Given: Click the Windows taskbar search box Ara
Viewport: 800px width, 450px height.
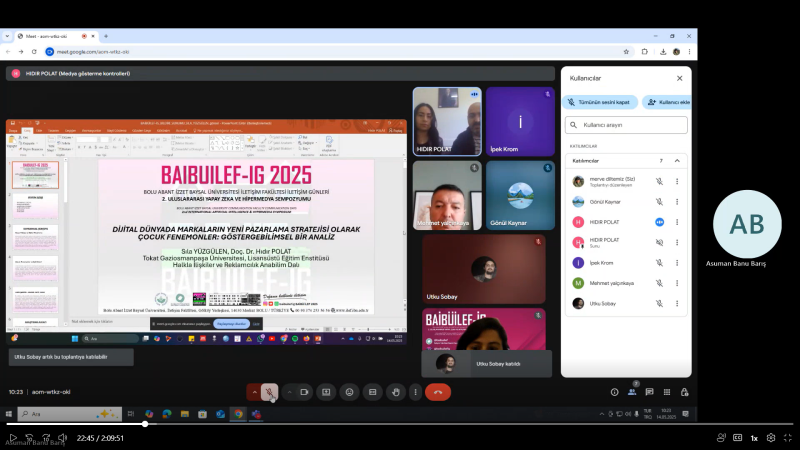Looking at the screenshot, I should [x=70, y=414].
